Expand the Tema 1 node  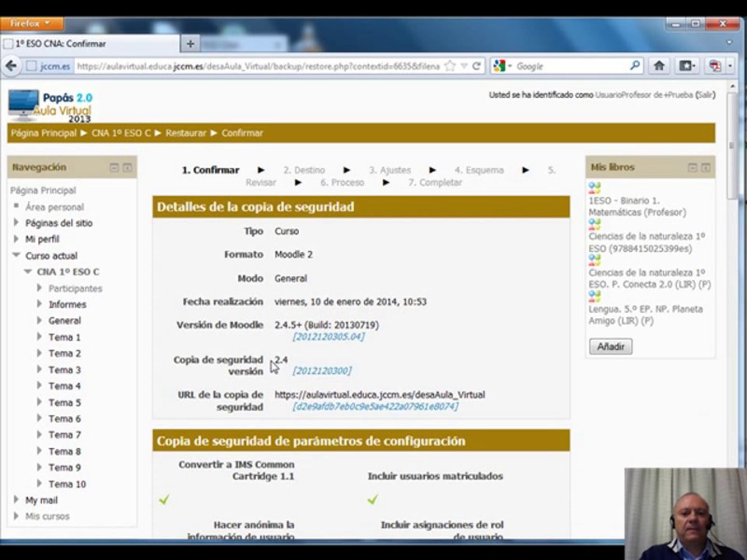(40, 337)
